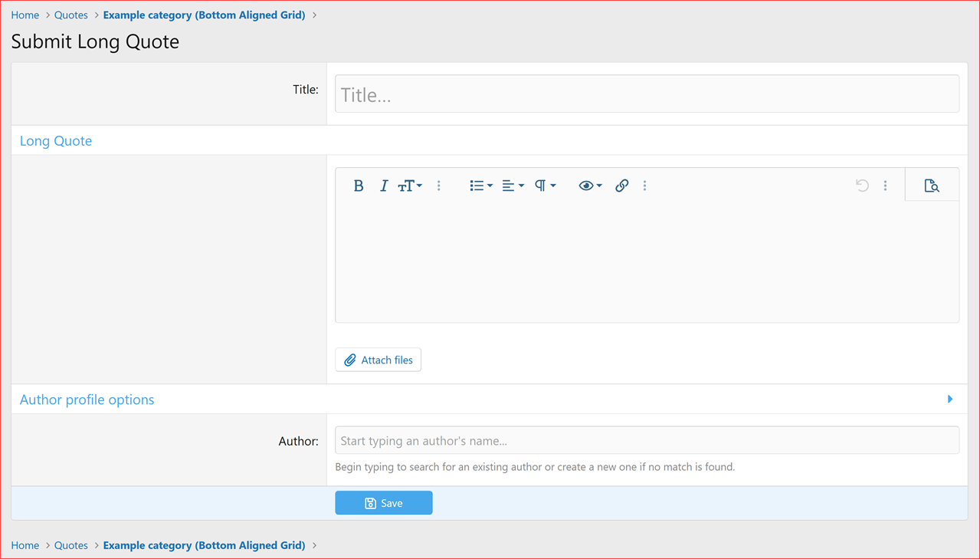Apply italic formatting in the quote editor
The image size is (980, 559).
point(383,185)
